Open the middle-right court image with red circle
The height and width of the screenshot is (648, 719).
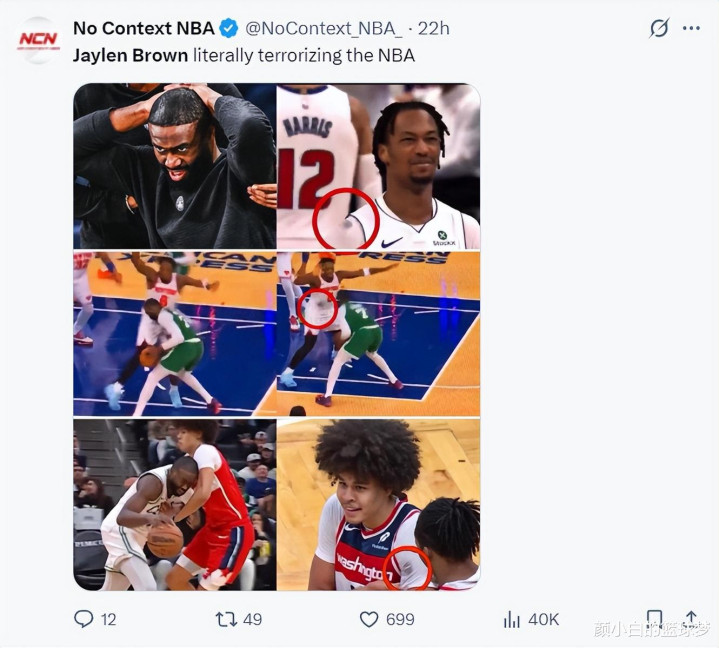378,334
